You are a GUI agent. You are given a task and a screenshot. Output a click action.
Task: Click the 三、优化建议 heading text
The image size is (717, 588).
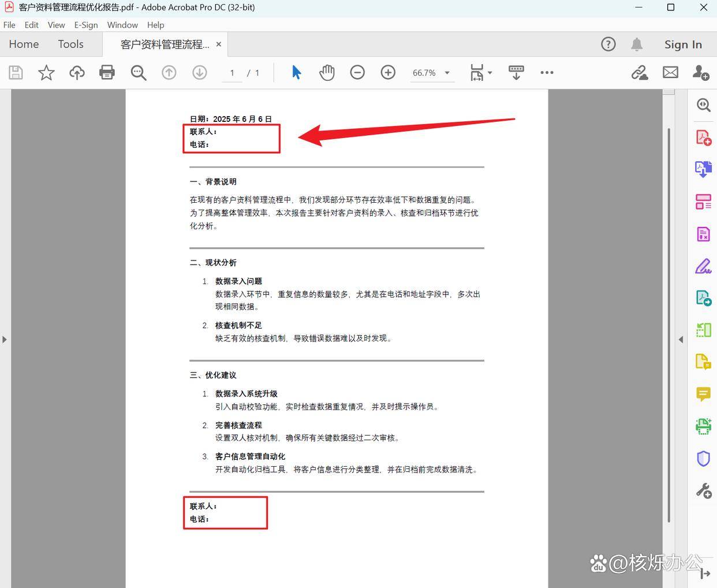point(213,375)
